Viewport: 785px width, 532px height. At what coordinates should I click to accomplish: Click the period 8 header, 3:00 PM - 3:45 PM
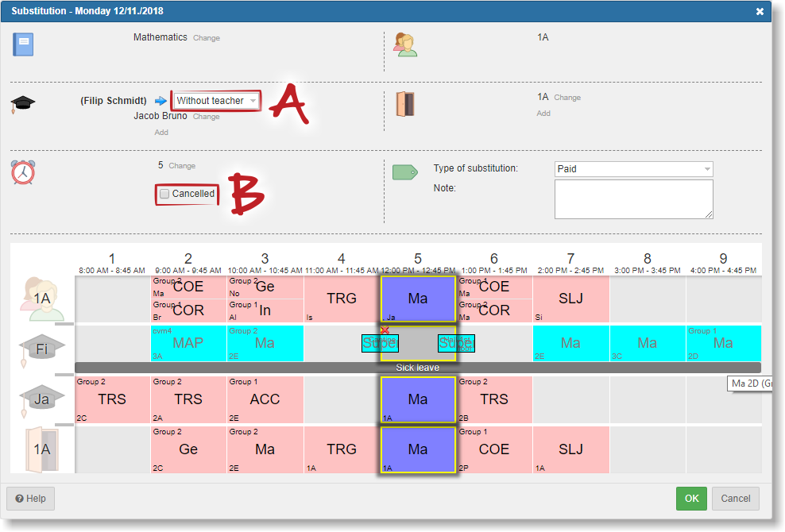tap(648, 264)
